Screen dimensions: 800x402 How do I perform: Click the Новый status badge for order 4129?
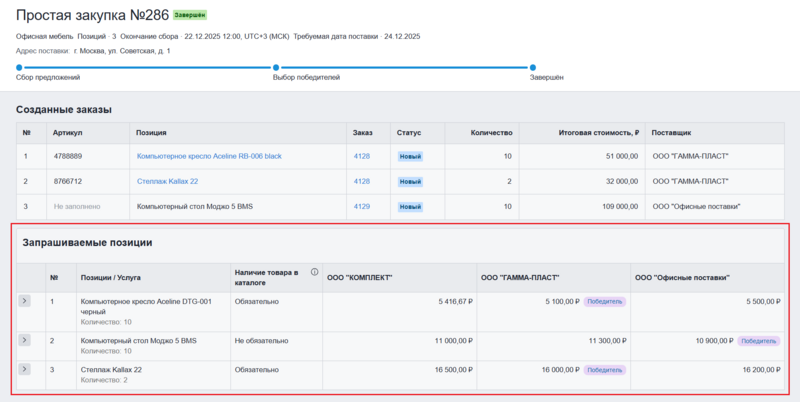click(x=410, y=206)
